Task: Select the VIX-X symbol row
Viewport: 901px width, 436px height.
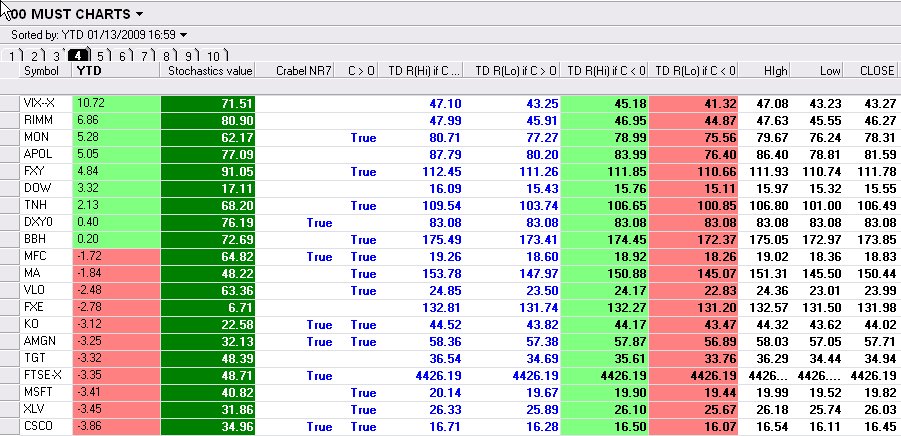Action: tap(39, 103)
